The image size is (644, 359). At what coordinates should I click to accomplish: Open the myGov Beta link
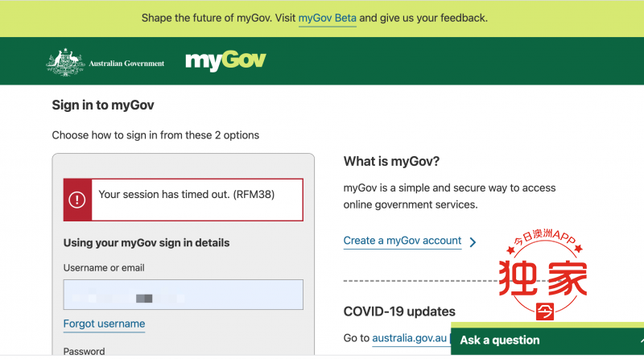pyautogui.click(x=328, y=18)
